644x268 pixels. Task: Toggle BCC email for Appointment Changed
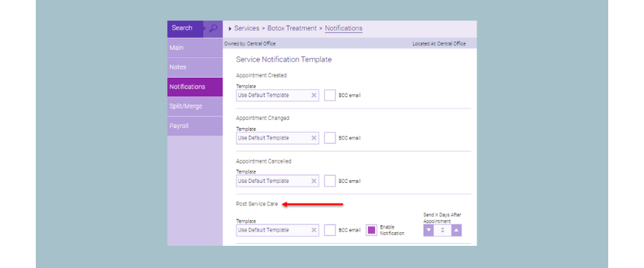coord(330,138)
